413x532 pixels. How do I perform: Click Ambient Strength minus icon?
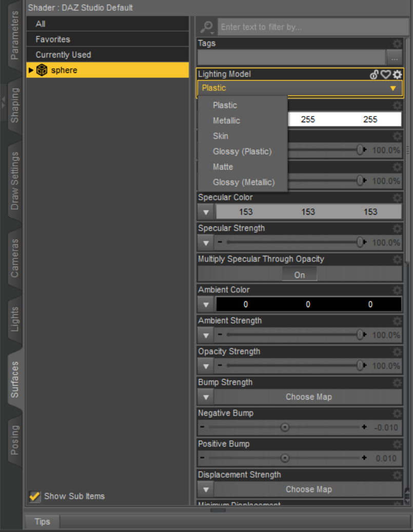220,334
